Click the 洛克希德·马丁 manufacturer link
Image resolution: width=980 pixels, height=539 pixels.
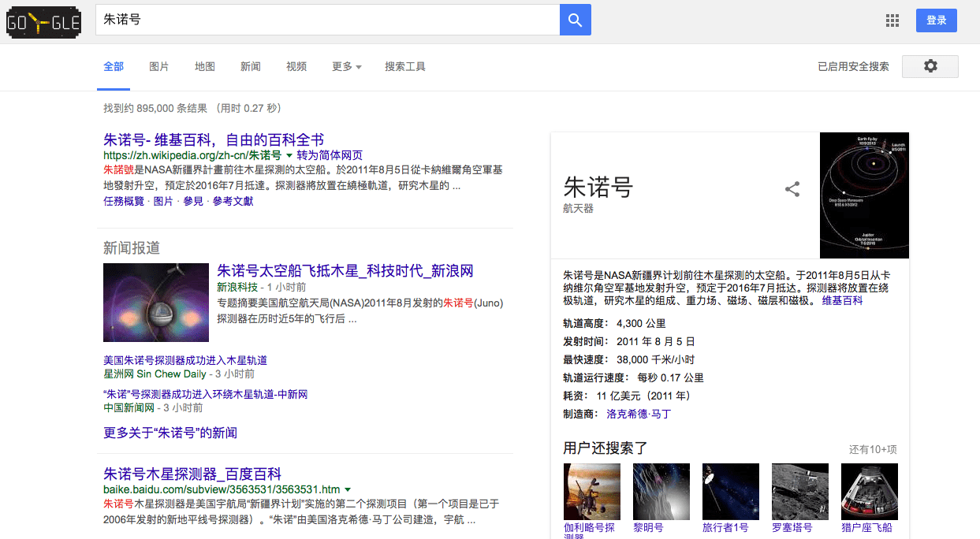639,414
